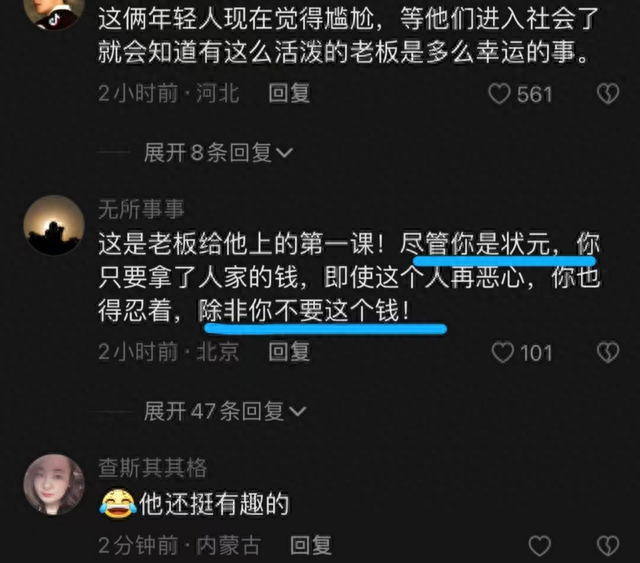Select the comment text about 老板给他上的第一课

pyautogui.click(x=349, y=278)
